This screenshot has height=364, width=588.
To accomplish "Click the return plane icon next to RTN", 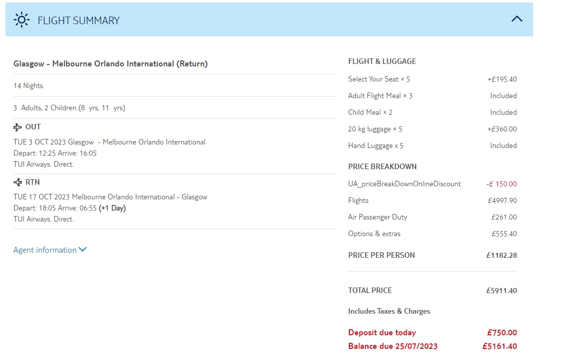I will click(x=18, y=182).
